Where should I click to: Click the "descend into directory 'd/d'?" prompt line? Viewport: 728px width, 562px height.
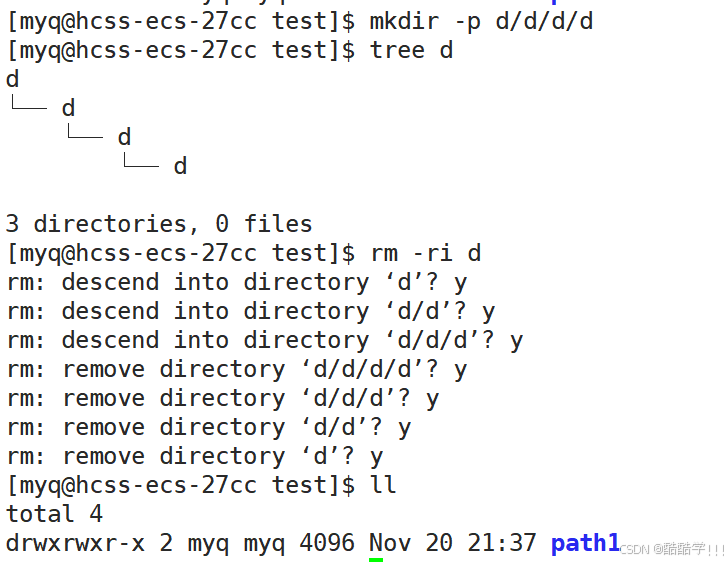[251, 312]
